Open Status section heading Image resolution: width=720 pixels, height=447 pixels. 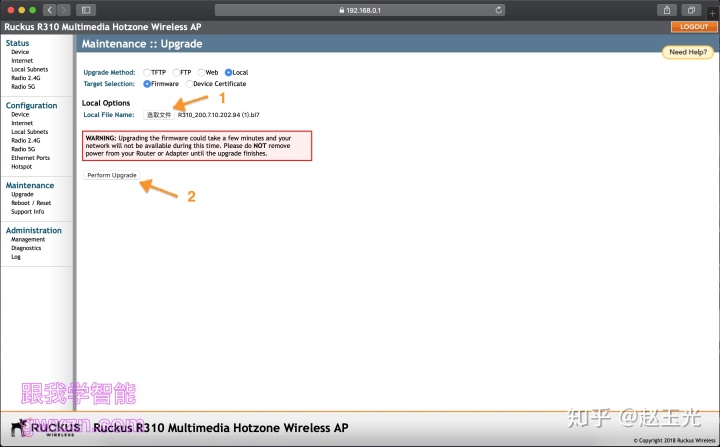tap(17, 43)
